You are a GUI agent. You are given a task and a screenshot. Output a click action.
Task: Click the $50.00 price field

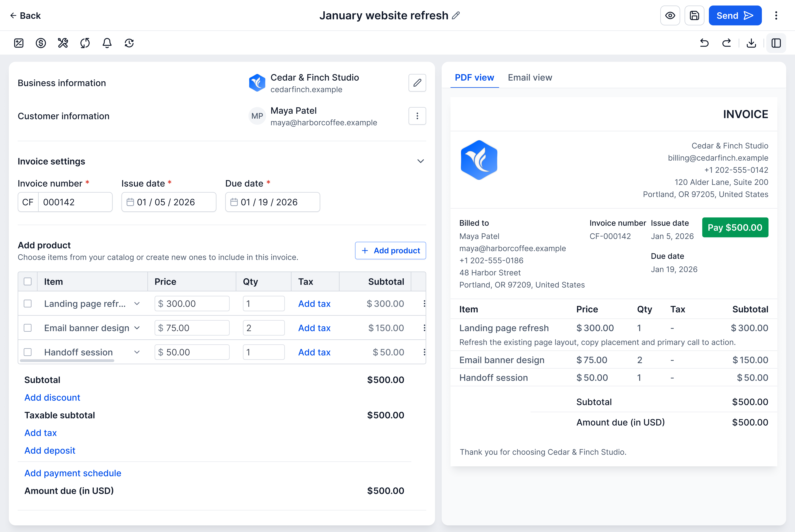click(x=192, y=352)
